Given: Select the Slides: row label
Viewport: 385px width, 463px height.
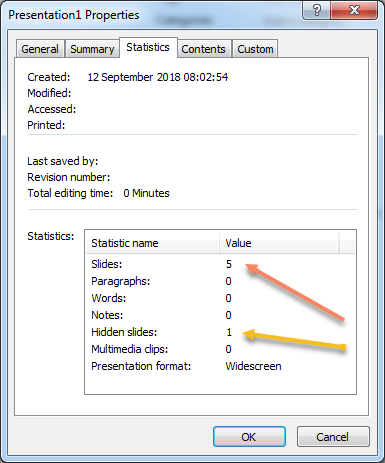Looking at the screenshot, I should (x=107, y=264).
